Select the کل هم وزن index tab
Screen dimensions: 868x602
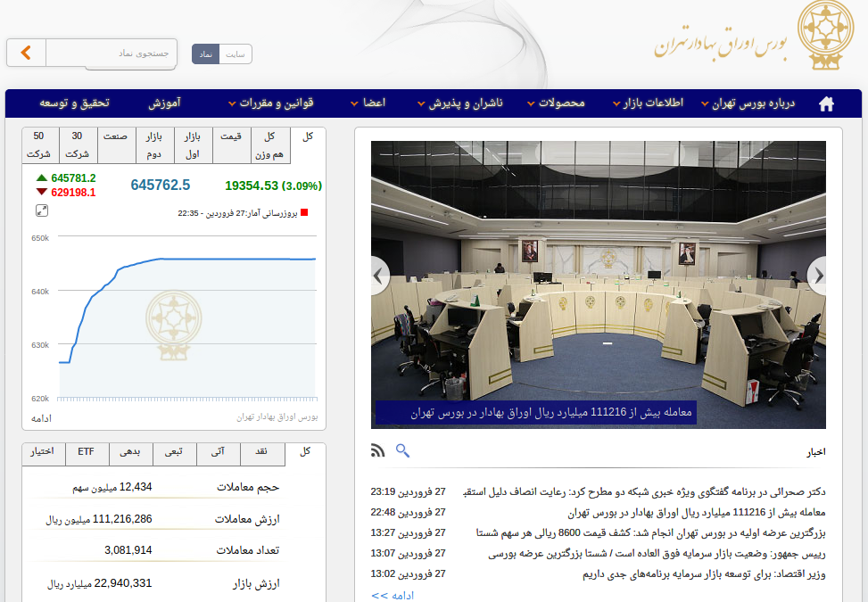269,145
